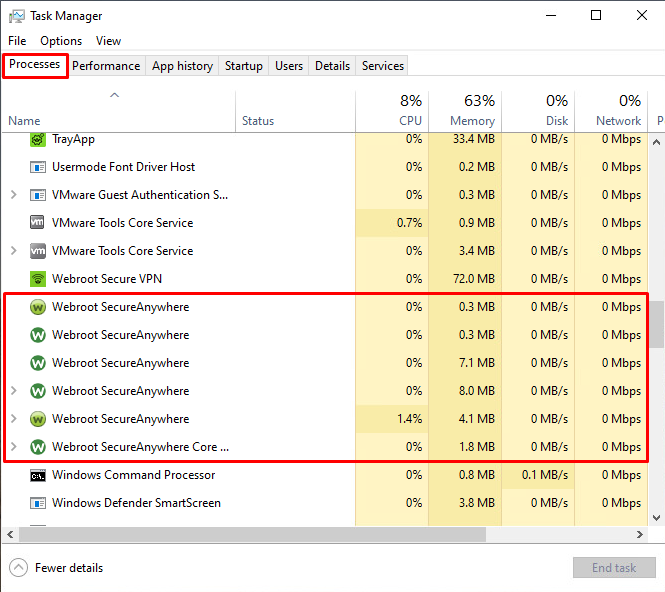Click the 1.8 MB memory value
This screenshot has height=592, width=665.
click(x=477, y=447)
